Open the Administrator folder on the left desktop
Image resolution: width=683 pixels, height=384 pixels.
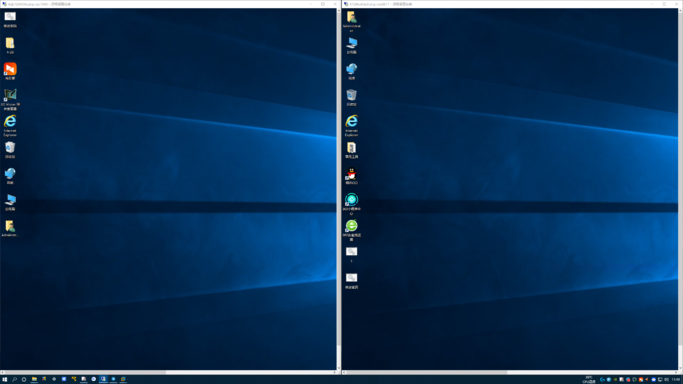tap(10, 228)
